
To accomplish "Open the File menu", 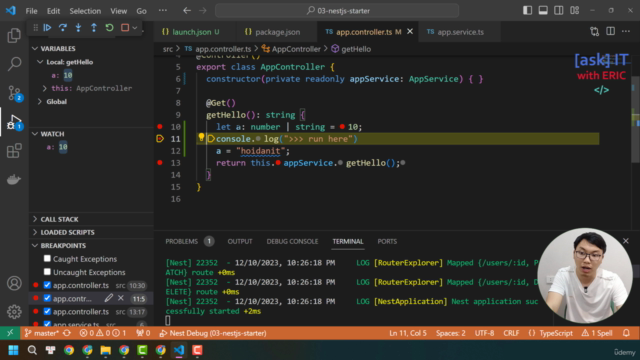I will click(x=31, y=11).
